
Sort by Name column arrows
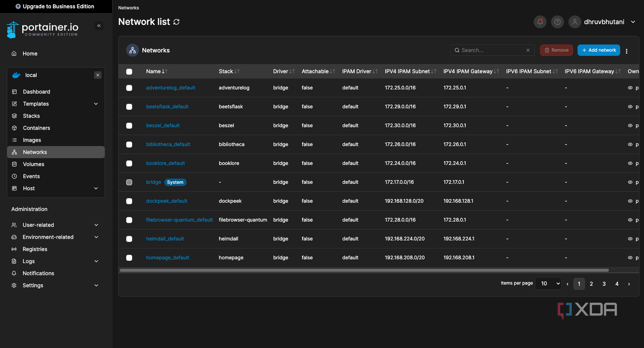(164, 72)
